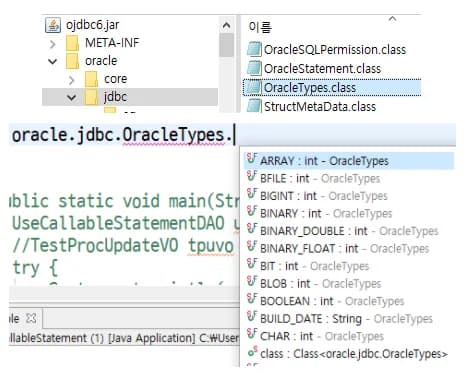472x373 pixels.
Task: Select OracleSQLPermission.class file name
Action: pos(335,50)
